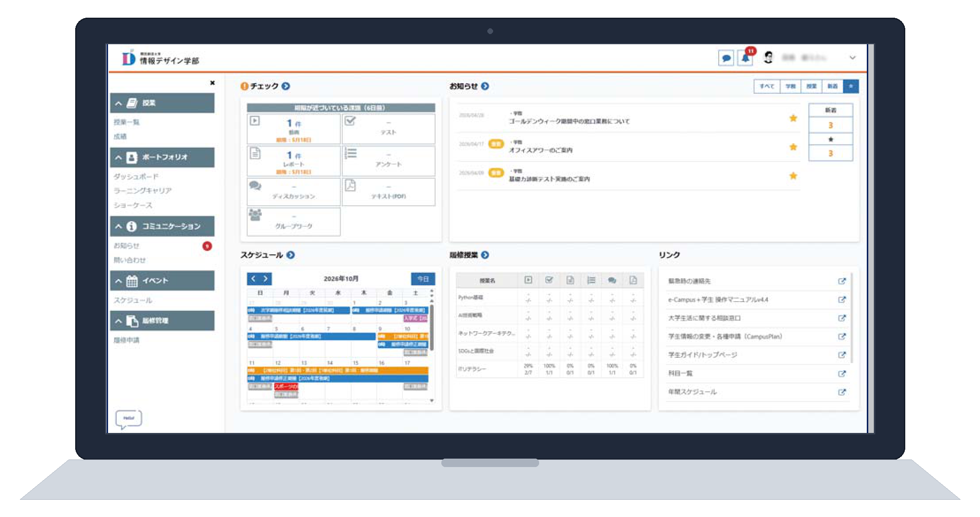Go to next month in calendar
Screen dimensions: 980x517
(265, 279)
